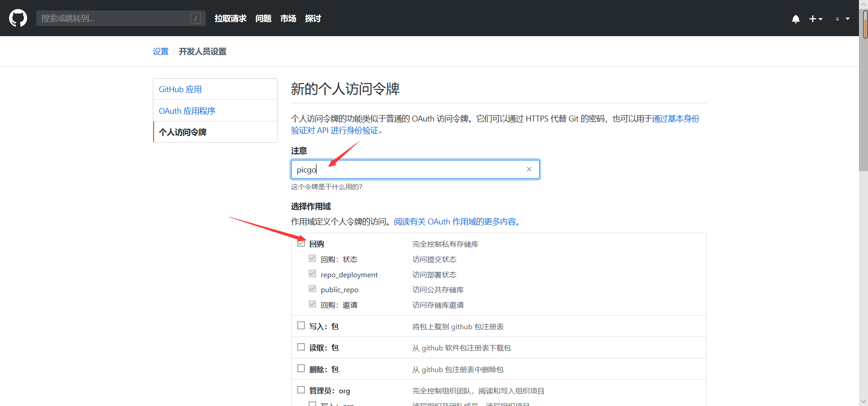This screenshot has height=406, width=868.
Task: Toggle the 回购：状态 checkbox
Action: 312,258
